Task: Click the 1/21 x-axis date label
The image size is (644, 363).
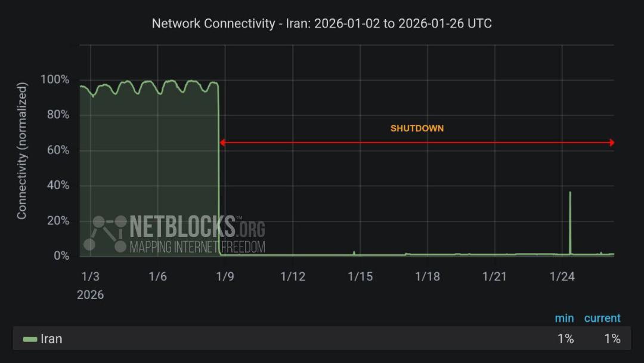Action: tap(494, 276)
